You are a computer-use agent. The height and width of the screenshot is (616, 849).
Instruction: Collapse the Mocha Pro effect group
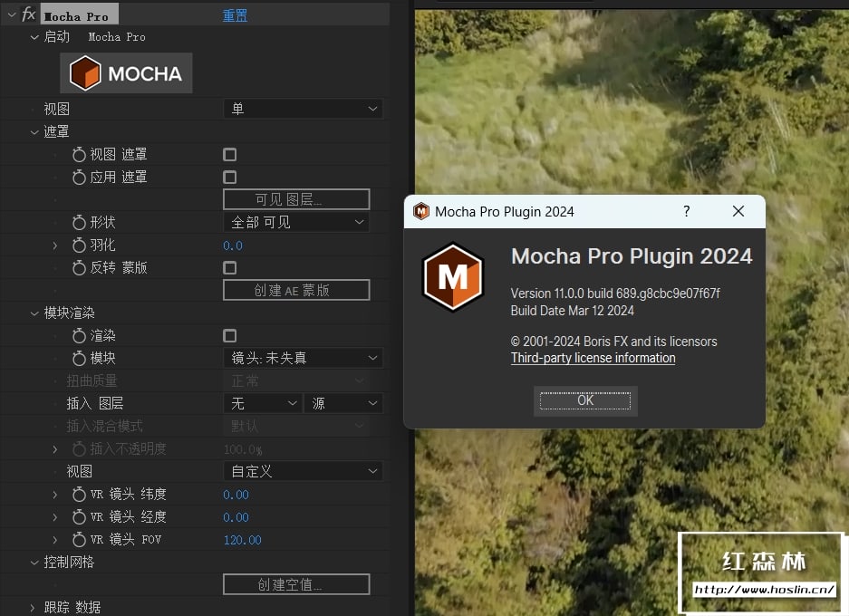click(12, 14)
